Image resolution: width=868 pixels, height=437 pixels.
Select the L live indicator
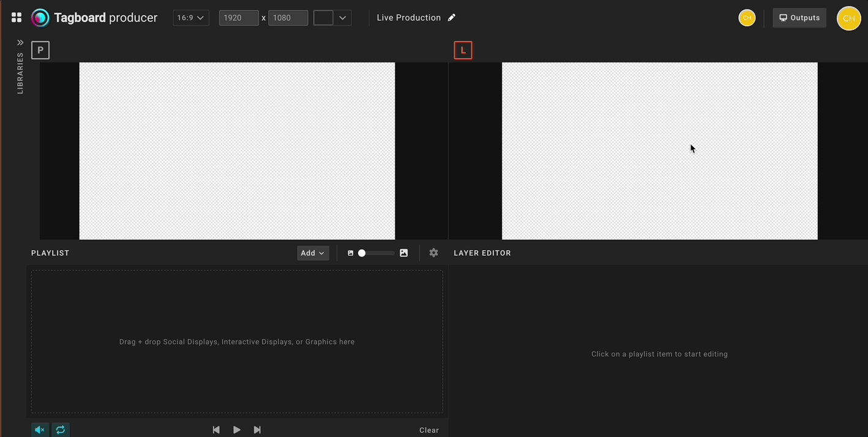[463, 50]
